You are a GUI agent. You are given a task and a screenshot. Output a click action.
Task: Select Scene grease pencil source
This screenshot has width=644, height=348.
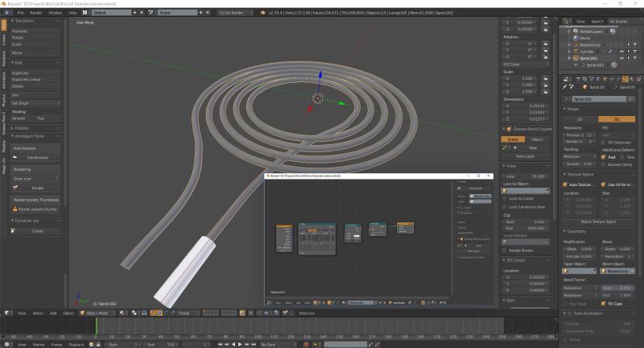(x=513, y=139)
